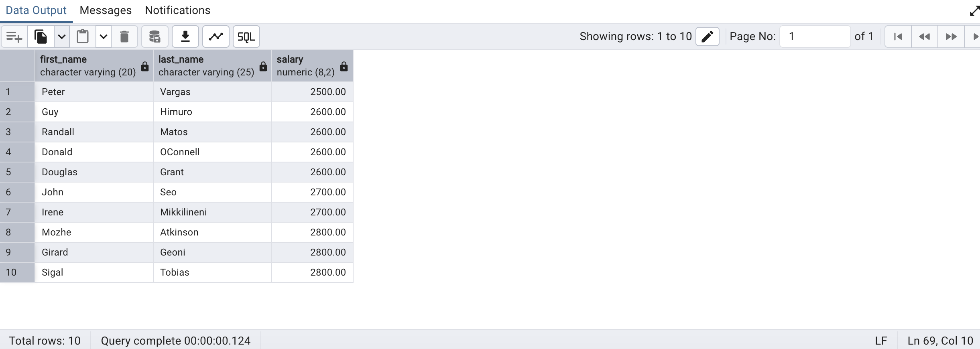The height and width of the screenshot is (349, 980).
Task: Go to the first page button
Action: click(x=898, y=37)
